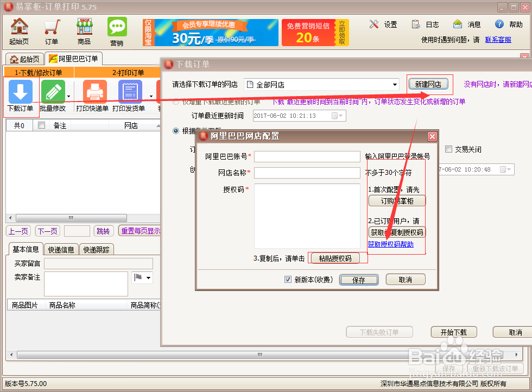Click 取消 in the shop config dialog

pyautogui.click(x=406, y=280)
